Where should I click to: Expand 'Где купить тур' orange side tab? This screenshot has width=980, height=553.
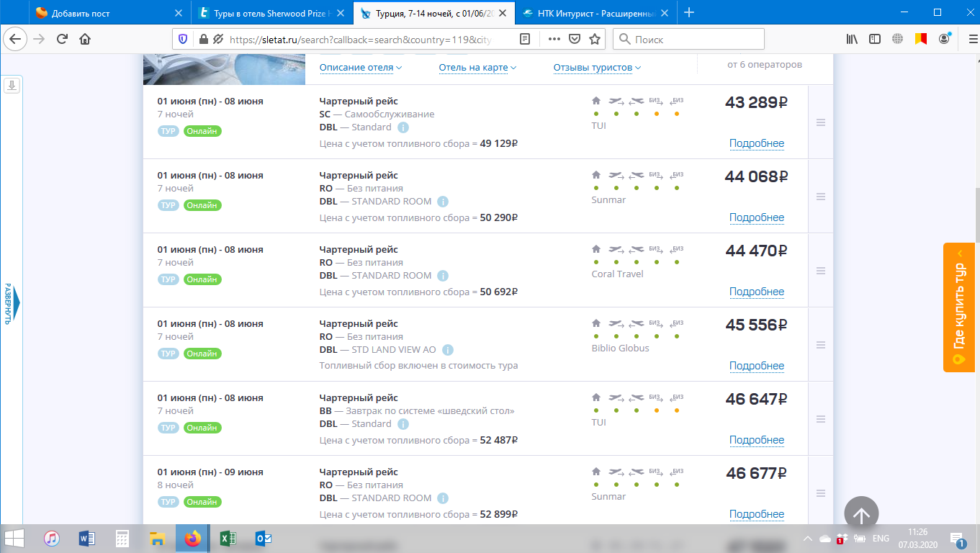pyautogui.click(x=959, y=307)
